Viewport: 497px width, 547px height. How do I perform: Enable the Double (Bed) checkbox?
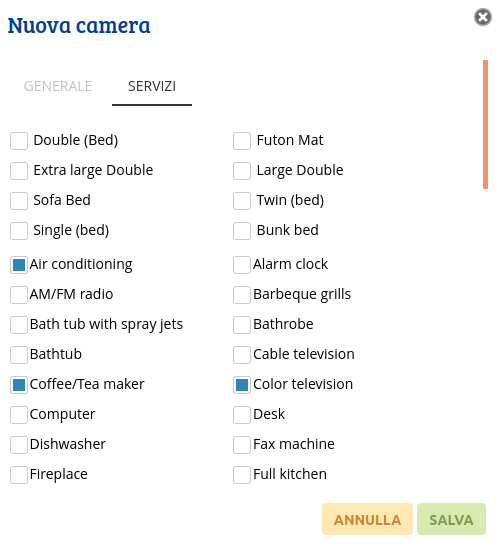19,141
